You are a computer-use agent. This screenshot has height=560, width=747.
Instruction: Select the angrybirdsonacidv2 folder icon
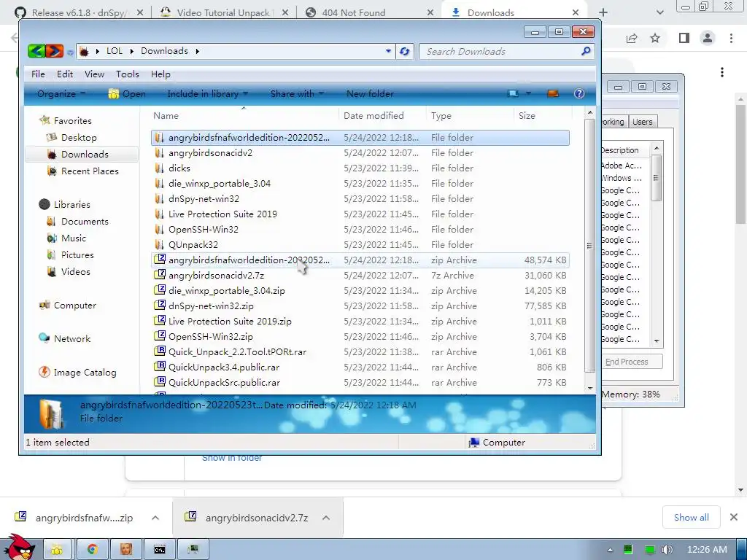click(x=160, y=153)
